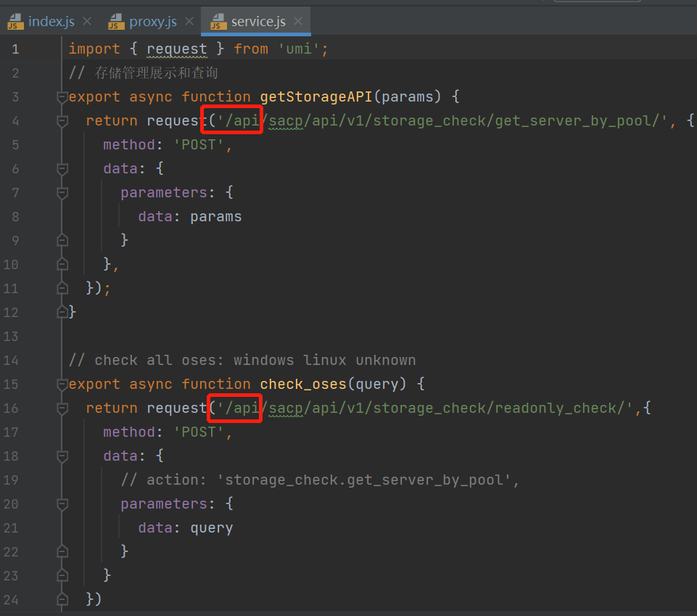Collapse the check_oses function at line 15
This screenshot has width=697, height=616.
coord(62,385)
